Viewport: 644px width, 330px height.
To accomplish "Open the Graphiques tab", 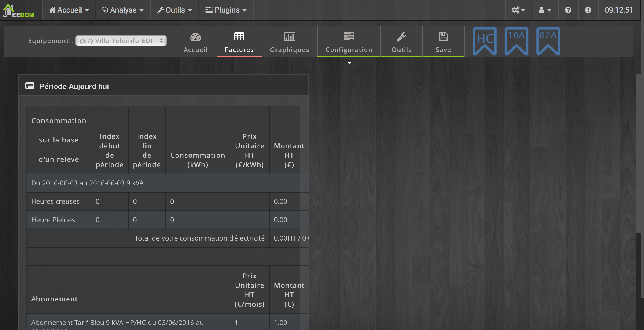I will (289, 41).
